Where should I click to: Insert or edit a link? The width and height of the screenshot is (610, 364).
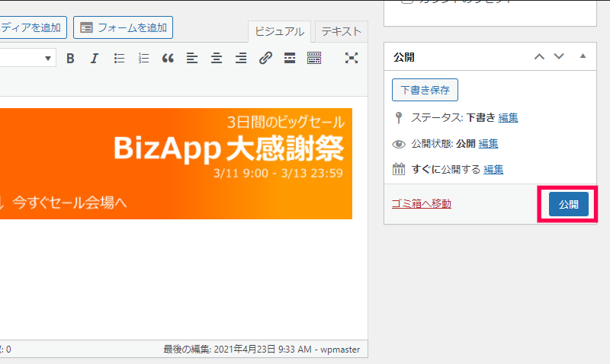click(265, 59)
